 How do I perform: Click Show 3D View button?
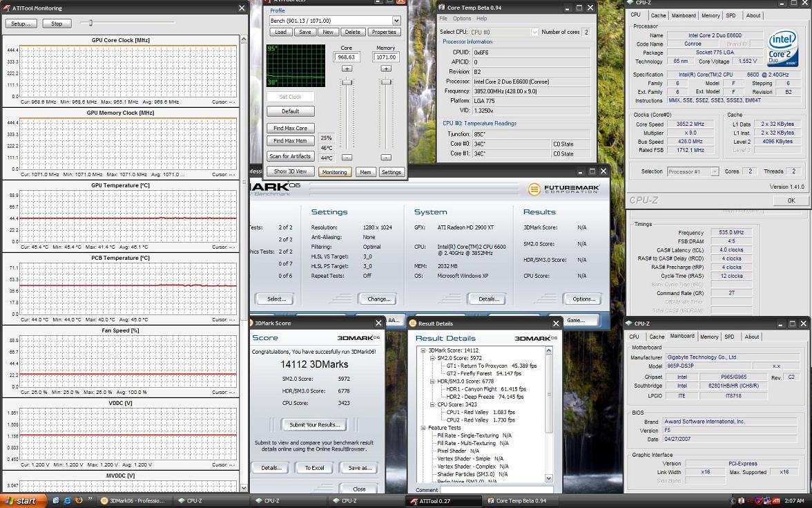[x=291, y=171]
